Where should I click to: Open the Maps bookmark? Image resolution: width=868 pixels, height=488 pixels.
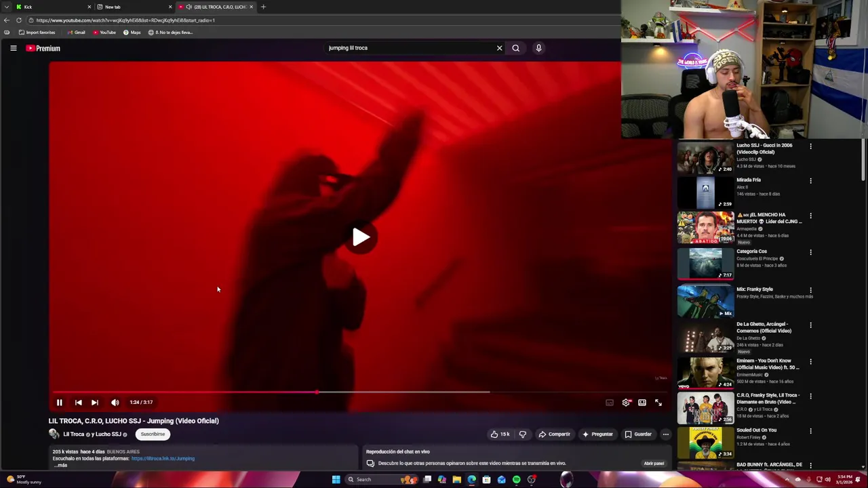132,33
